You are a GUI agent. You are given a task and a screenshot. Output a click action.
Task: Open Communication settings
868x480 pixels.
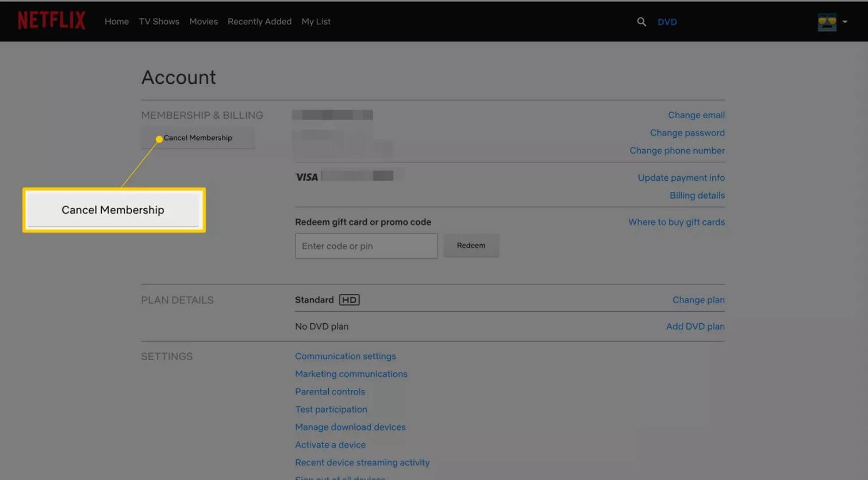pyautogui.click(x=346, y=356)
